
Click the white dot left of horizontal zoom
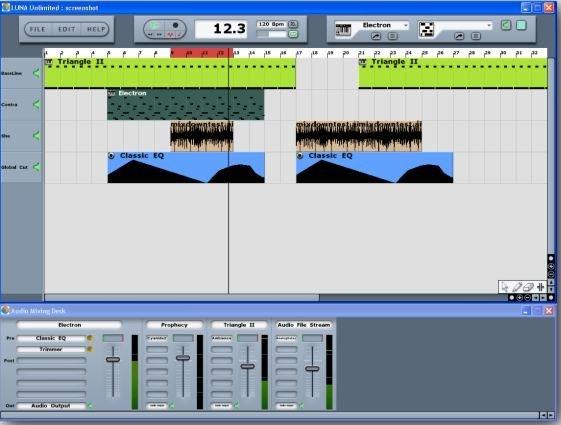tap(512, 298)
